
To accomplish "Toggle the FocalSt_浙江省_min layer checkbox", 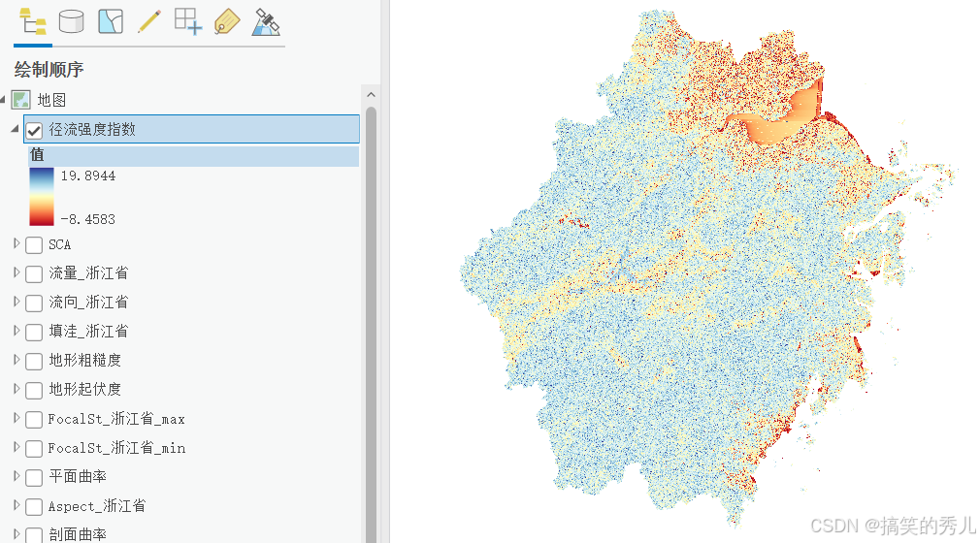I will tap(34, 449).
